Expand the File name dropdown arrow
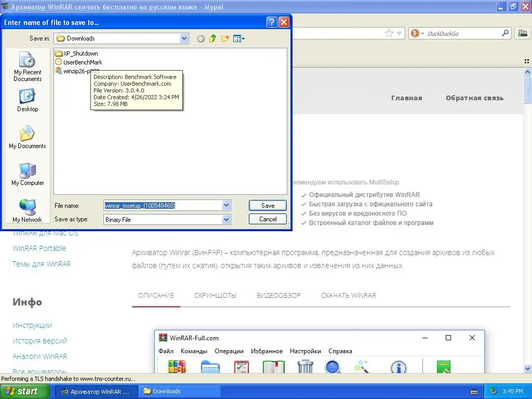Viewport: 532px width, 399px height. pyautogui.click(x=227, y=205)
